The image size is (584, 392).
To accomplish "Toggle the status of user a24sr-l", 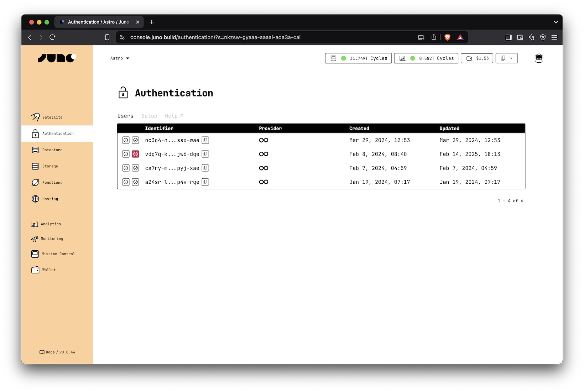I will point(135,182).
